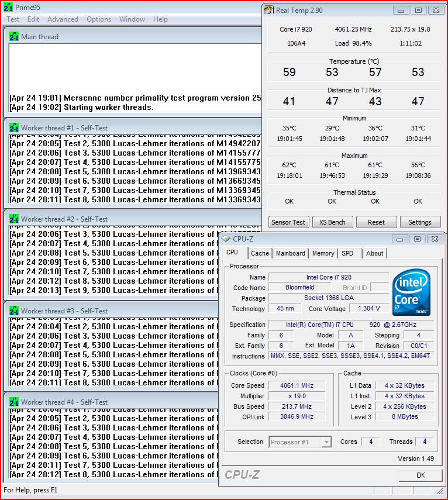Click the Worker thread #1 title bar
The width and height of the screenshot is (448, 500).
tap(133, 127)
